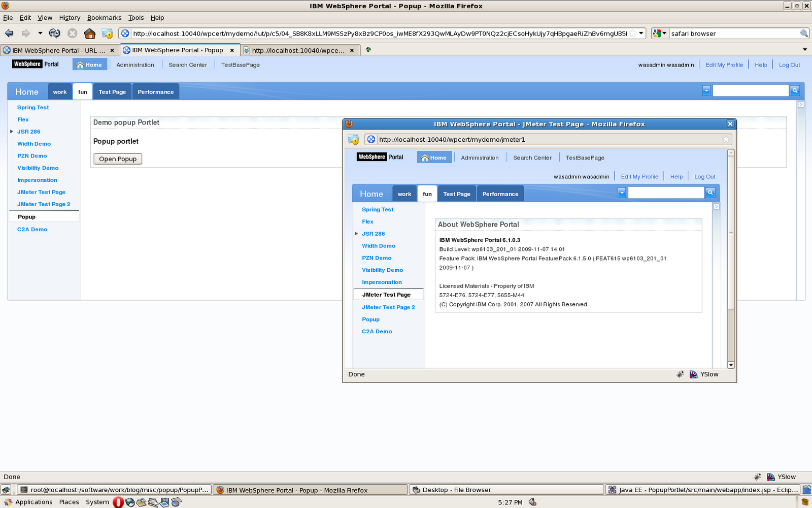Screen dimensions: 812x508
Task: Close the 'IBM WebSphere Portal - URL' tab
Action: click(112, 50)
